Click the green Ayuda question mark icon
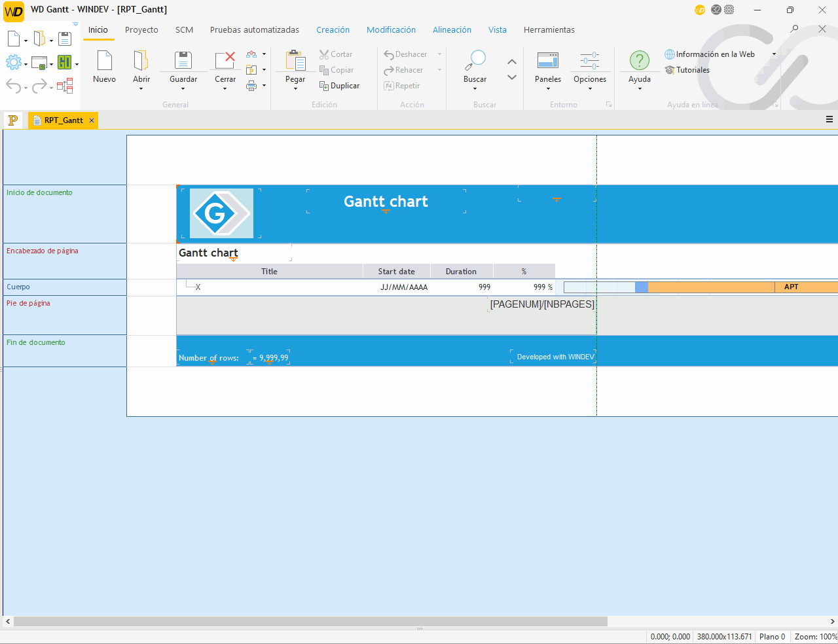The width and height of the screenshot is (838, 644). coord(640,60)
